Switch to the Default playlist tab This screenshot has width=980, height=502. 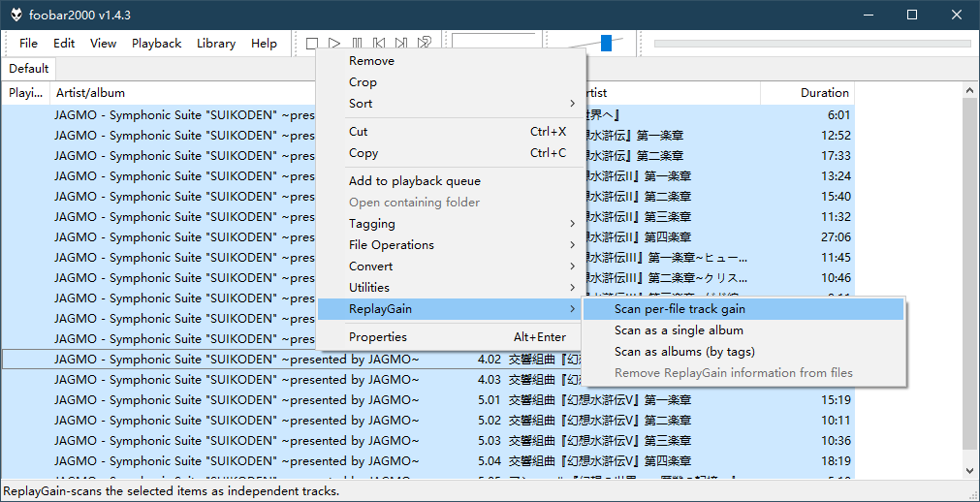click(29, 69)
